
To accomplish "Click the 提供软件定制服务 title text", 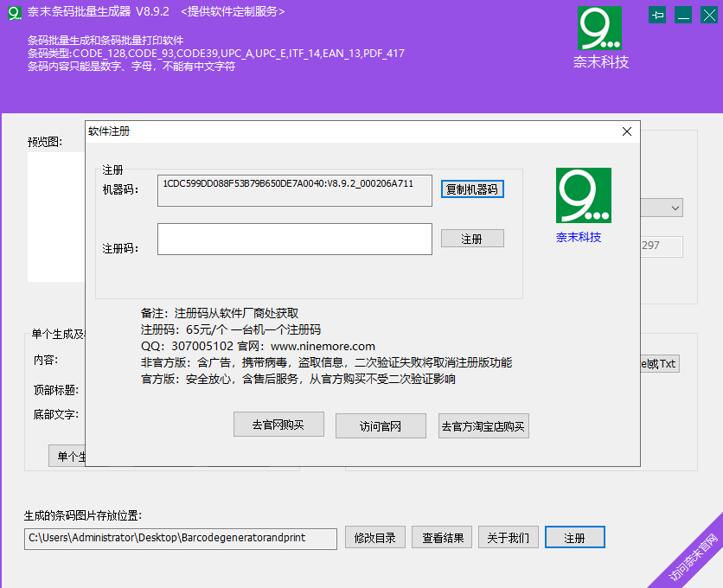I will click(233, 11).
